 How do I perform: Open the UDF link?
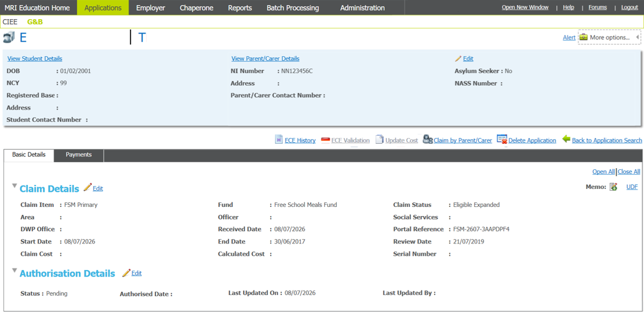tap(632, 187)
